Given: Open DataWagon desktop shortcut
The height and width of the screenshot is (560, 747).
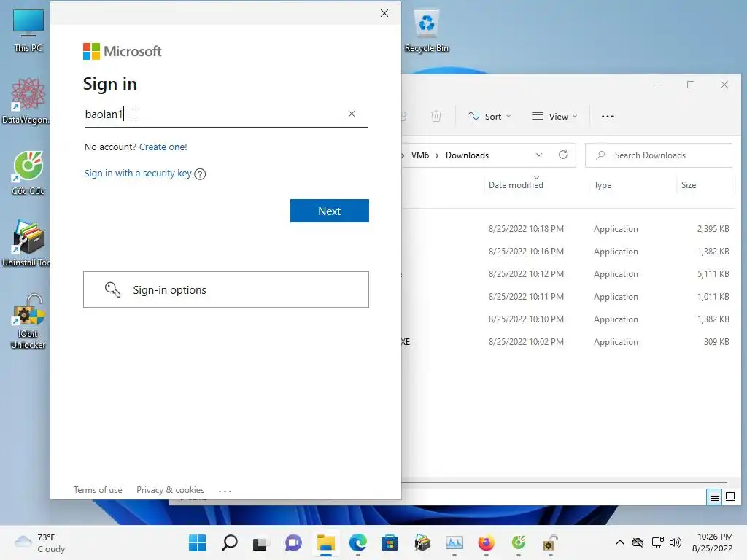Looking at the screenshot, I should (x=27, y=101).
